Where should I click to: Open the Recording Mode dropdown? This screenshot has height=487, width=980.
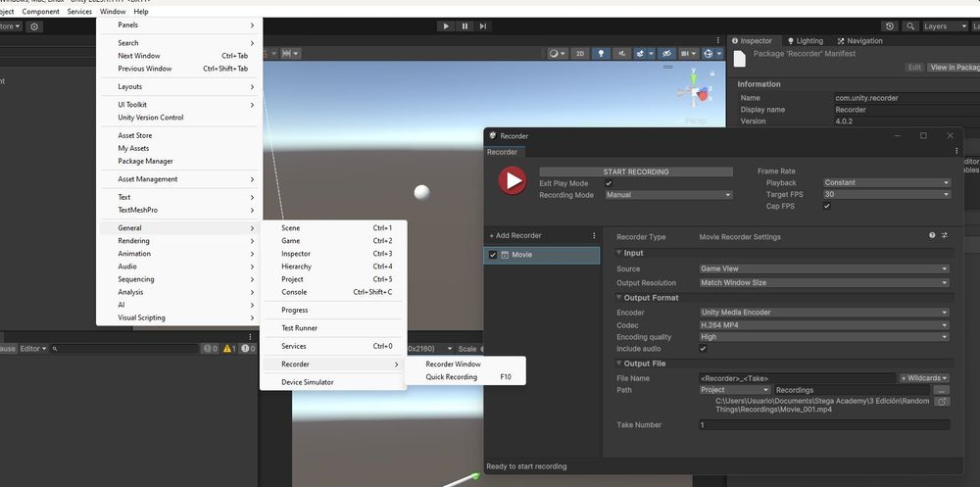(668, 195)
